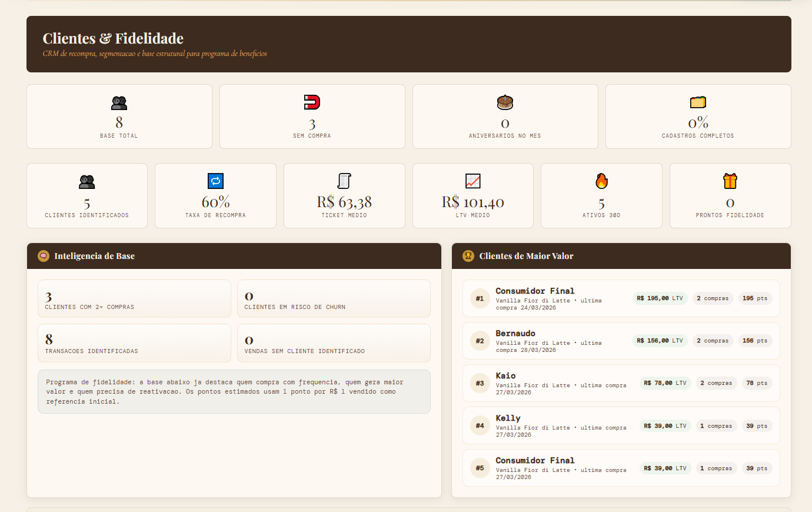The image size is (812, 512).
Task: Click Kelly's R$ 39,00 LTV badge
Action: 665,425
